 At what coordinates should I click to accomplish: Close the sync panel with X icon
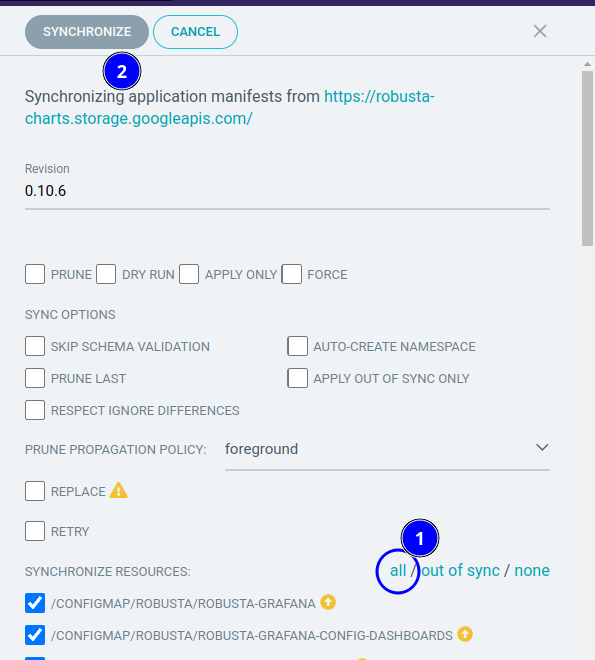click(540, 31)
